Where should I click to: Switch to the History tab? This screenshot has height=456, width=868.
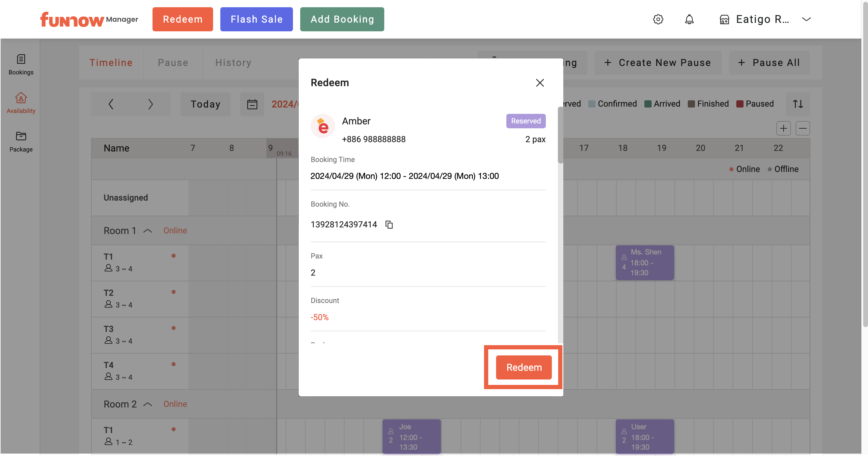233,63
